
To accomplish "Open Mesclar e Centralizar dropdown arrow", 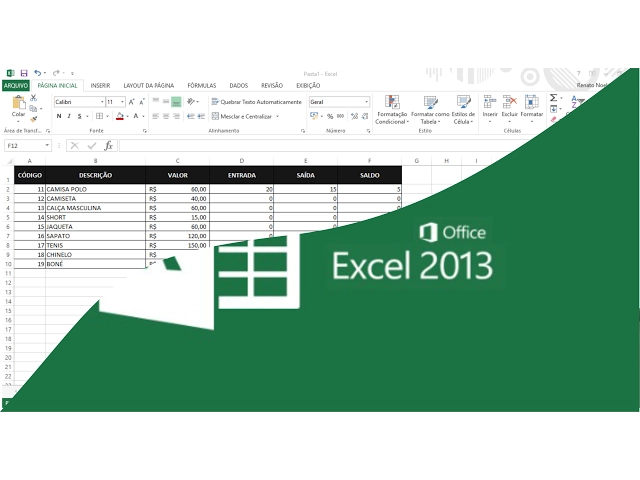I will [x=278, y=117].
